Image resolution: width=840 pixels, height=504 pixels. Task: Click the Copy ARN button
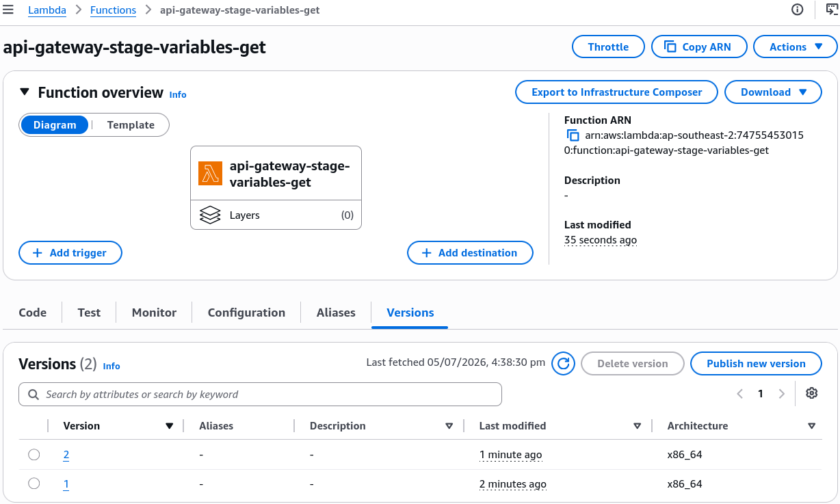[698, 47]
